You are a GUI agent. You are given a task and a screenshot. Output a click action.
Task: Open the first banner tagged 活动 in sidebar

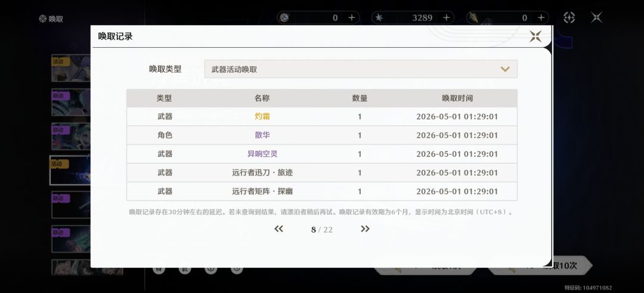[71, 68]
